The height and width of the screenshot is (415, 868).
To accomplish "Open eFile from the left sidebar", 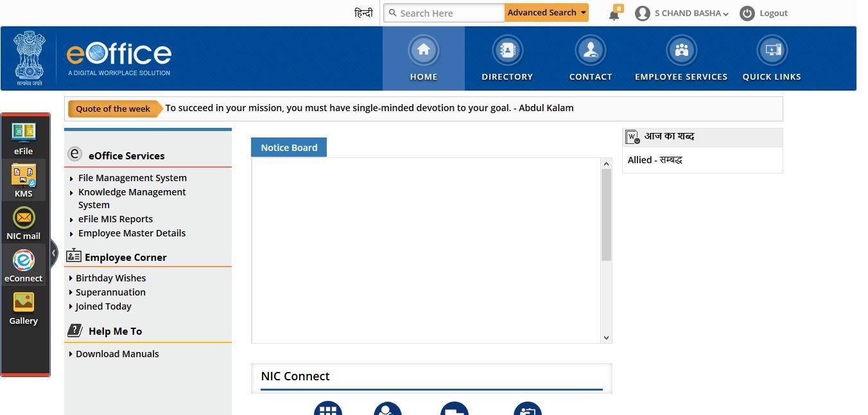I will pyautogui.click(x=23, y=136).
